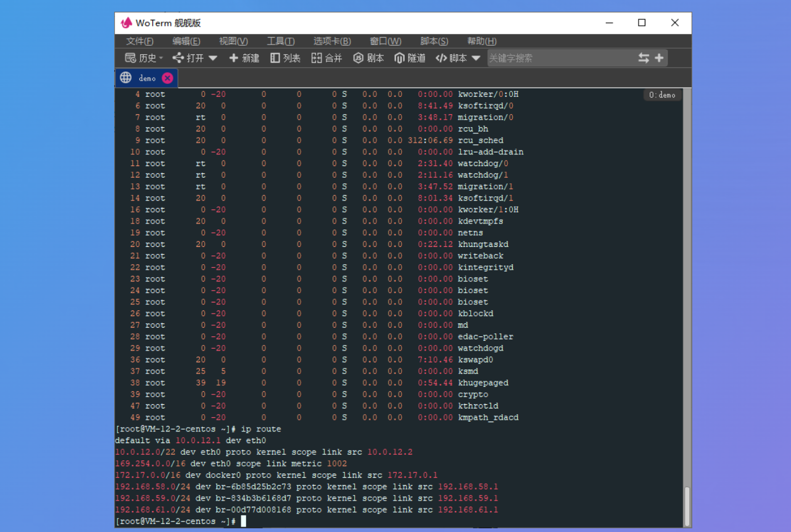791x532 pixels.
Task: Click the 剧本 JS playbook button
Action: [368, 58]
